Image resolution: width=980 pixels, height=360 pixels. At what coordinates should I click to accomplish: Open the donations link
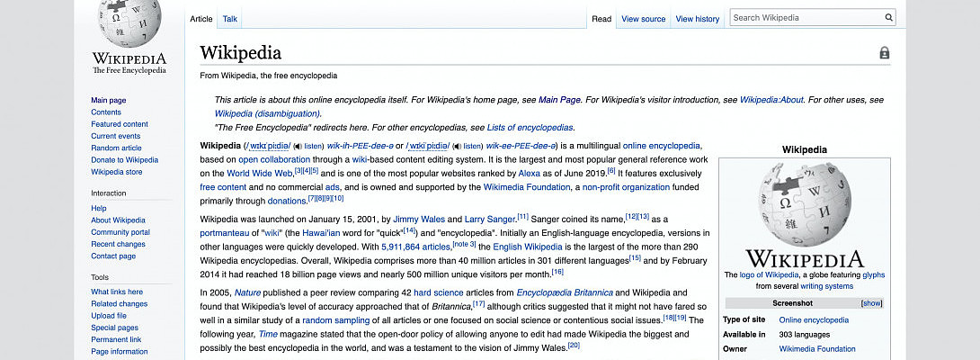[287, 201]
